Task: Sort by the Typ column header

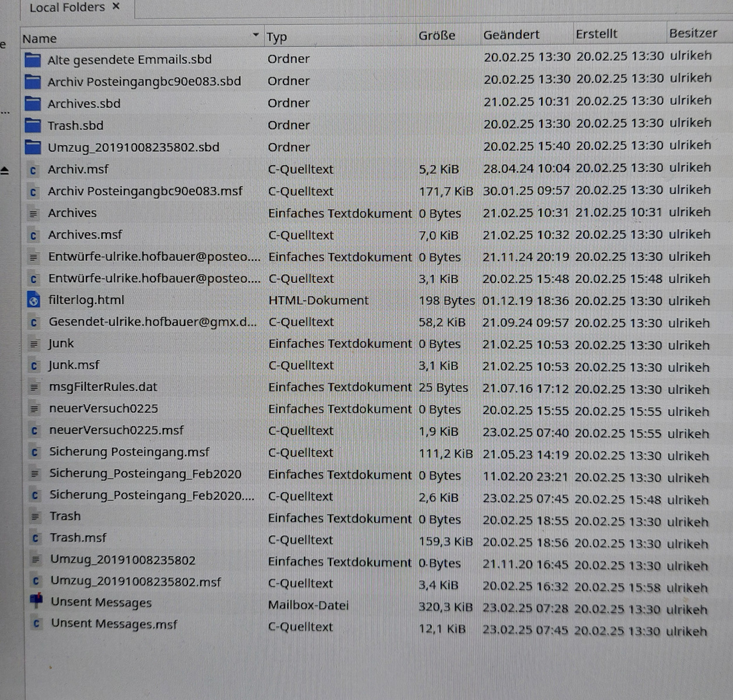Action: pos(340,37)
